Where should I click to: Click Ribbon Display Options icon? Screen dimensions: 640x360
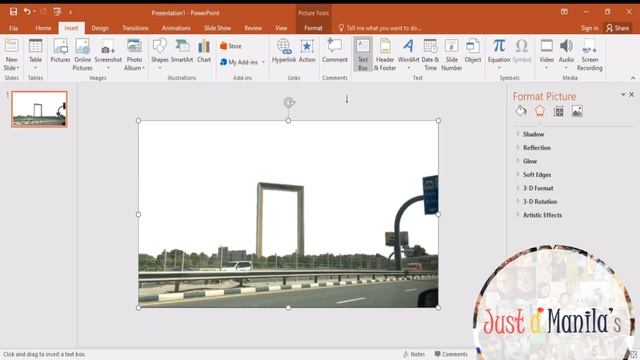click(x=564, y=12)
